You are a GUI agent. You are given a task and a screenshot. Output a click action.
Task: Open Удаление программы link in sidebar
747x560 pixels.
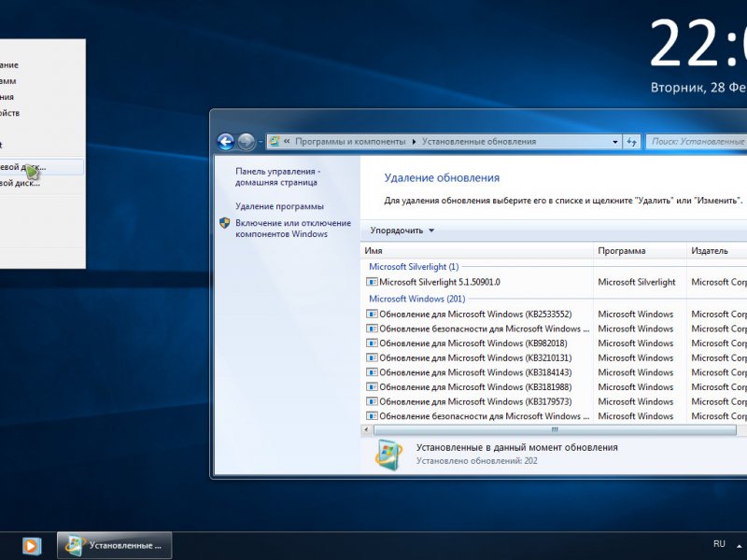pyautogui.click(x=279, y=206)
